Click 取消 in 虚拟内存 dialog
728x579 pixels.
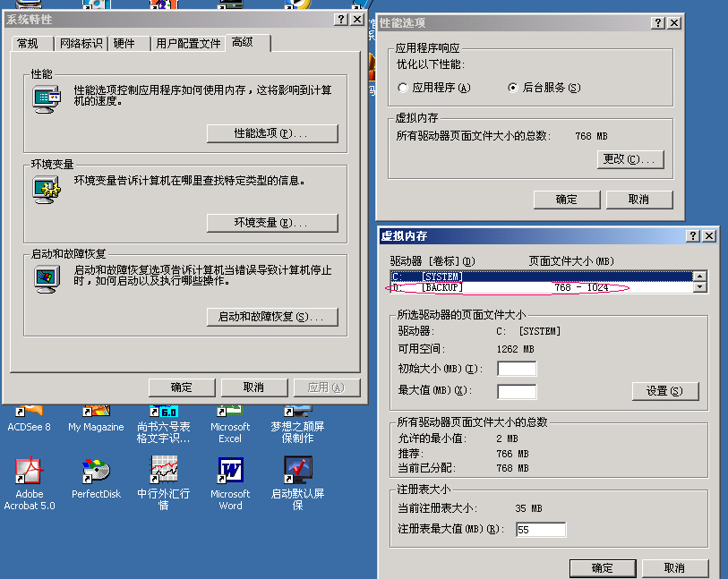coord(674,568)
